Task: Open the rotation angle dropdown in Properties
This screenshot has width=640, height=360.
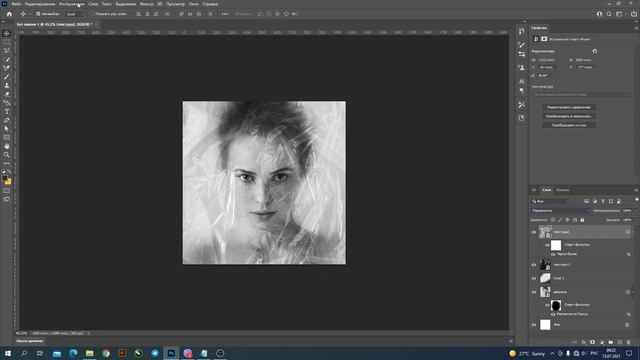Action: tap(552, 76)
